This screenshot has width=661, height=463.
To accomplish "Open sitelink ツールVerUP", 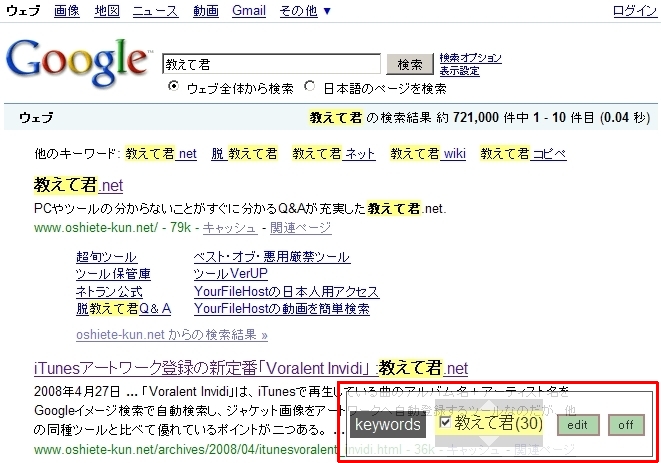I will (x=230, y=274).
